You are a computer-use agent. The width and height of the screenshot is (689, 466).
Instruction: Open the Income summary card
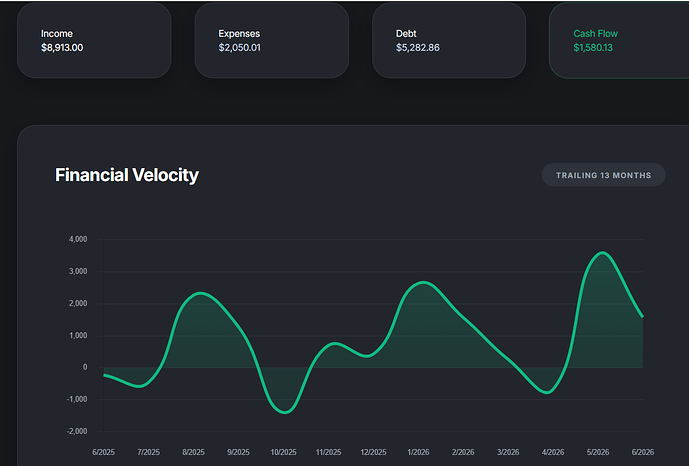point(94,40)
